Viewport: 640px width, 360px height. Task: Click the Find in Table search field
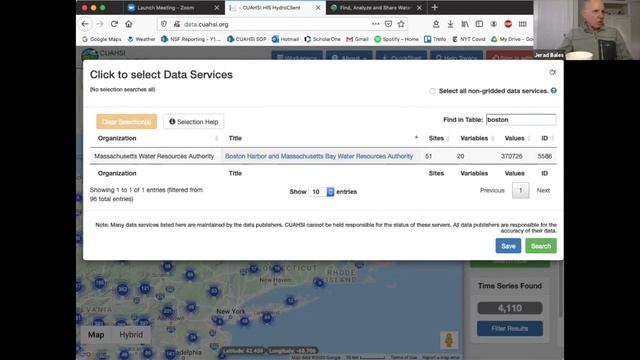(521, 120)
